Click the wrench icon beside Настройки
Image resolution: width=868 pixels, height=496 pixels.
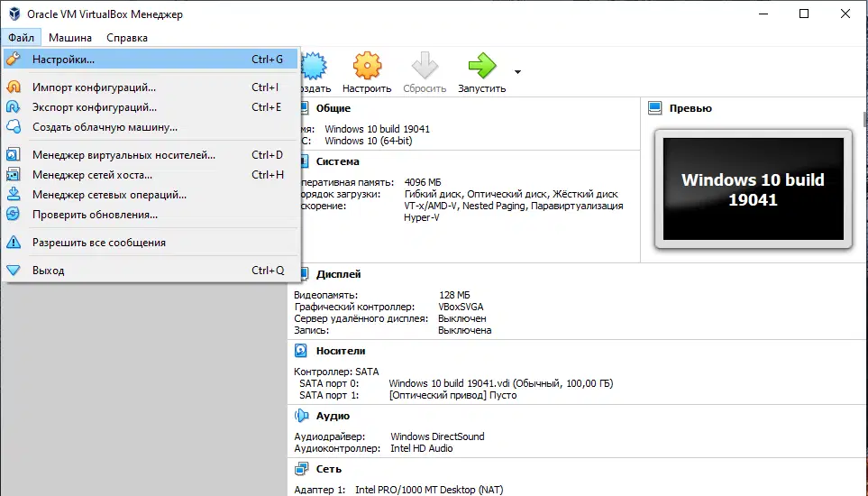tap(14, 58)
